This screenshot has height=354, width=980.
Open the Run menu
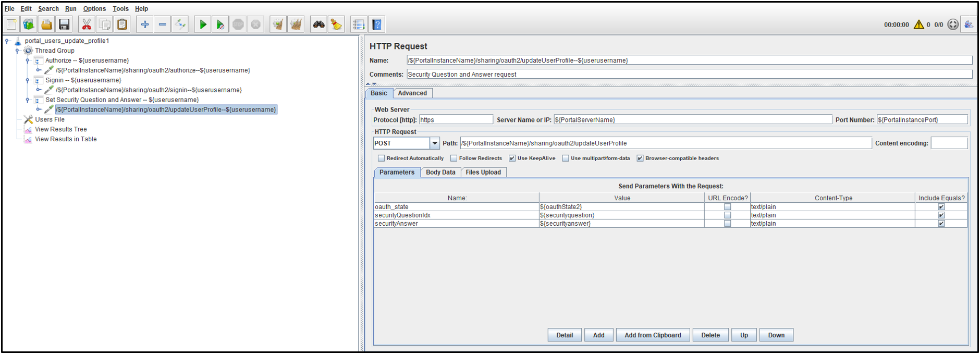pos(71,9)
